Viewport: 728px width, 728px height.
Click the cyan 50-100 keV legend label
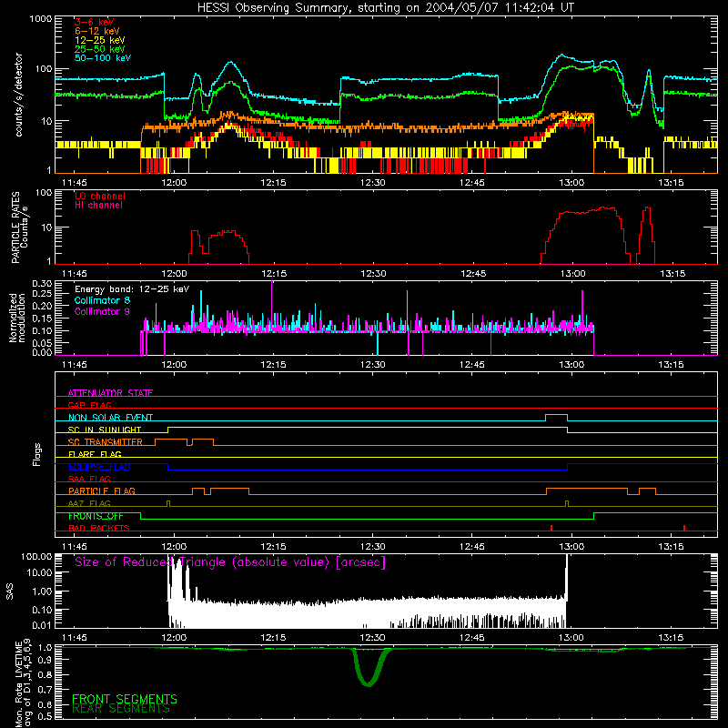(x=103, y=58)
